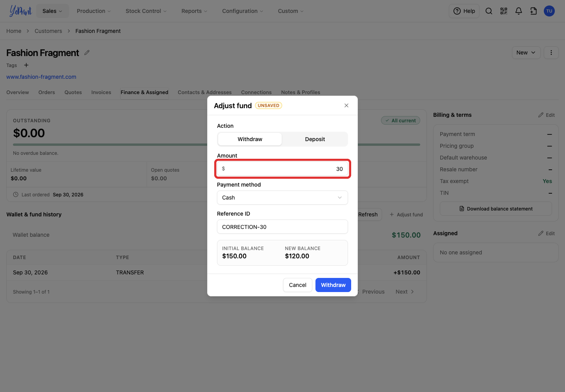Switch to the Invoices tab
The image size is (565, 392).
tap(101, 93)
